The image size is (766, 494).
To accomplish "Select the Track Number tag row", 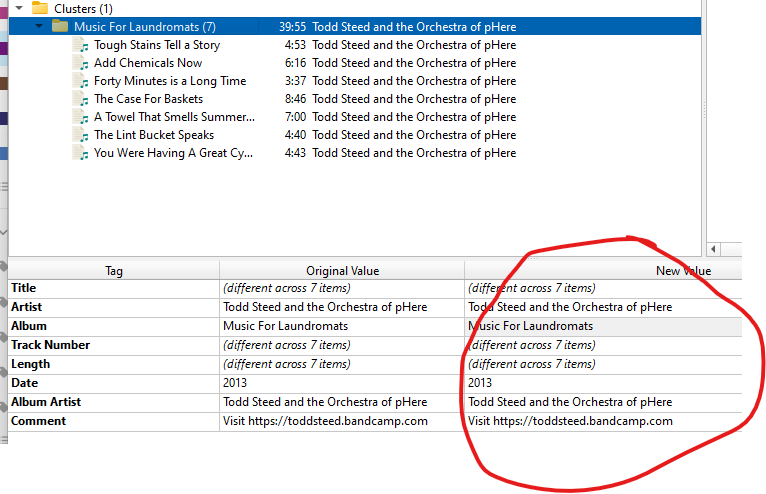I will 375,345.
